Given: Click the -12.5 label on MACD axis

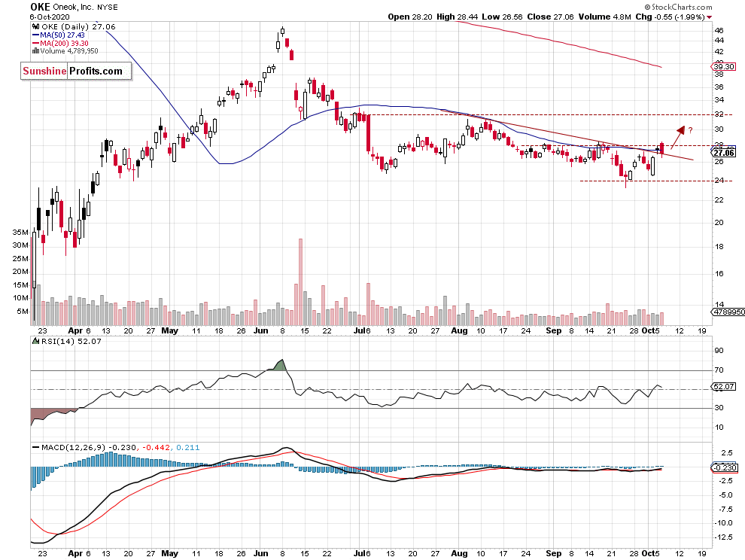Looking at the screenshot, I should click(x=724, y=537).
